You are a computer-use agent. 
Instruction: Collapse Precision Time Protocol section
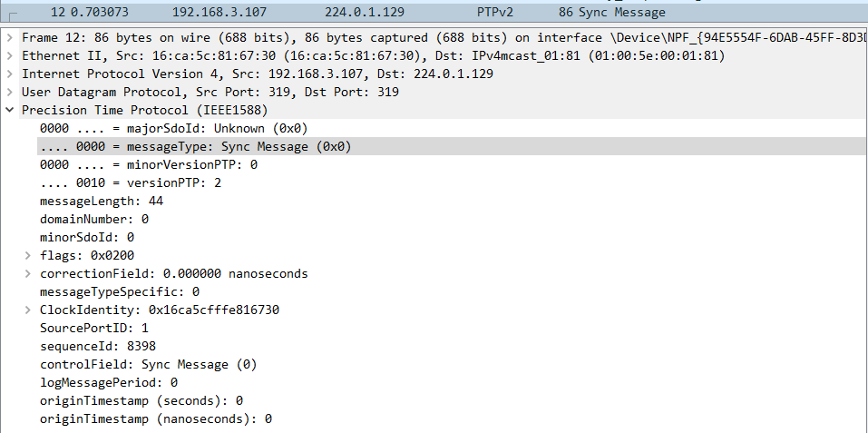coord(9,110)
